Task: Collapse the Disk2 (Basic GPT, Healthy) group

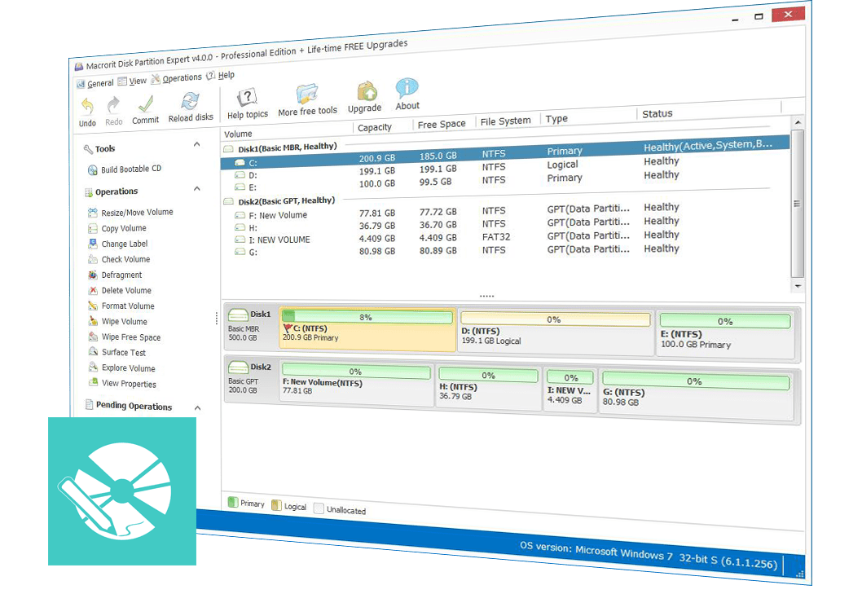Action: point(228,201)
